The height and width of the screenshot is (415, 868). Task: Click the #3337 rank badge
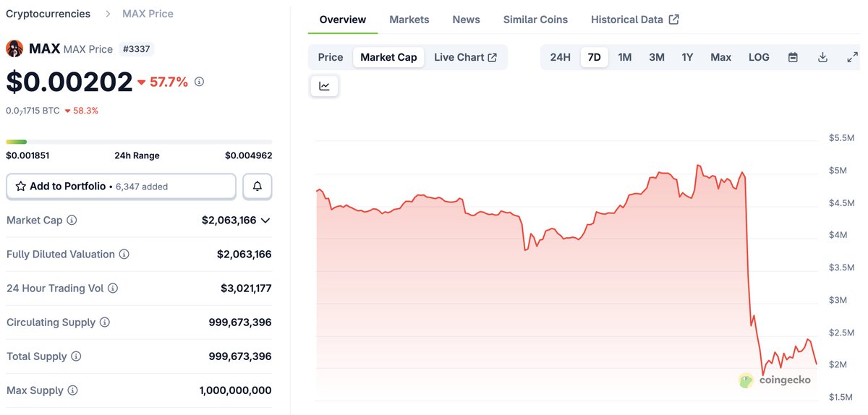point(137,49)
